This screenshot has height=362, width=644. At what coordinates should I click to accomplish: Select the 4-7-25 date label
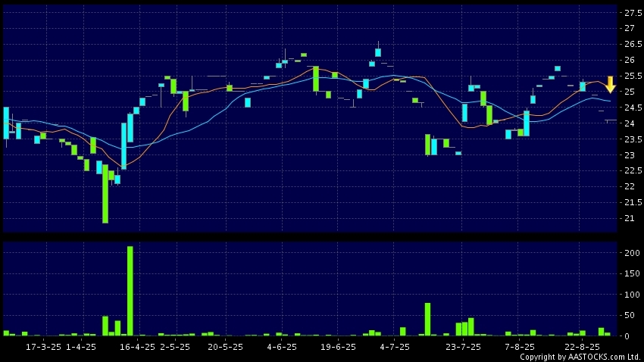395,347
